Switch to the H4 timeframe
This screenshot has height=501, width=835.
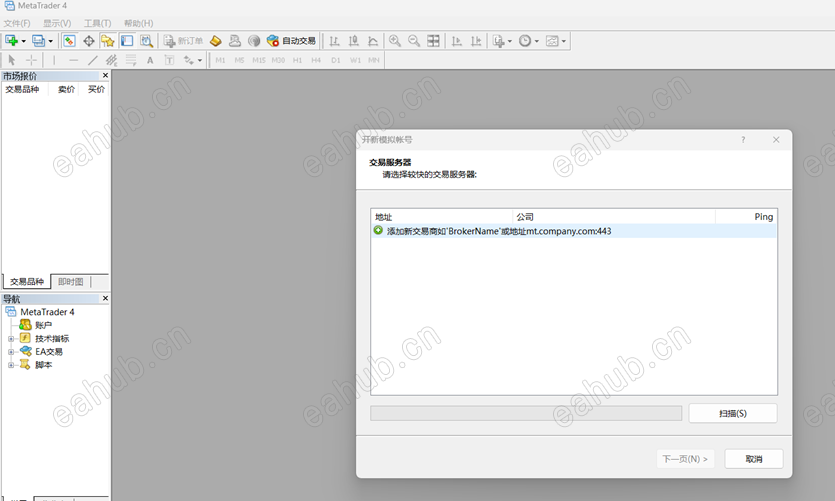tap(316, 60)
